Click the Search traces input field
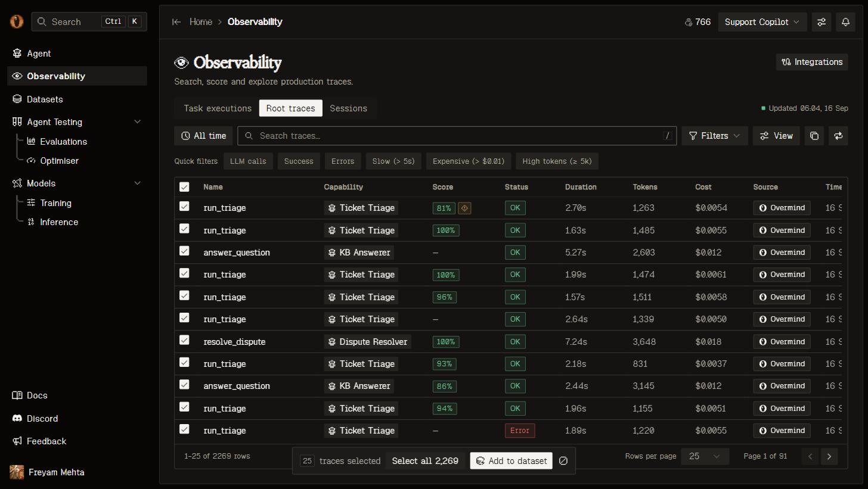This screenshot has width=868, height=489. [457, 136]
